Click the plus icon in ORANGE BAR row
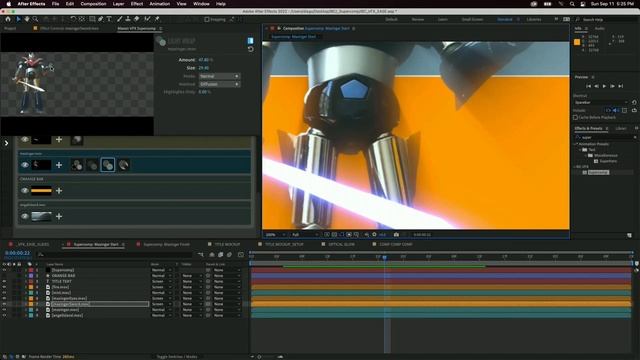This screenshot has width=640, height=360. [59, 191]
